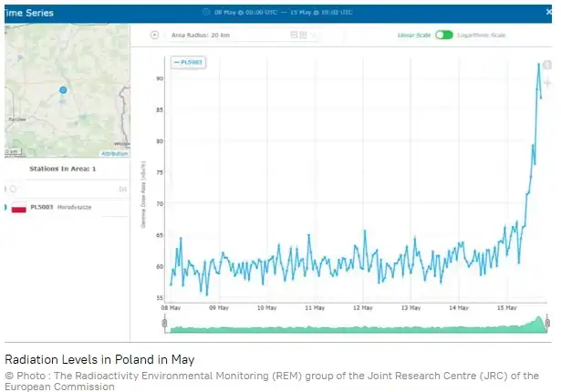
Task: Click the blue station marker on map
Action: (63, 90)
